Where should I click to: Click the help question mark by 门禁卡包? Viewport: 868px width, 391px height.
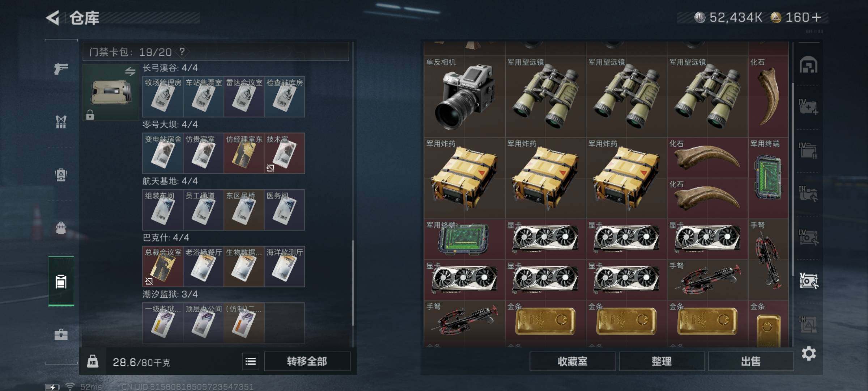pyautogui.click(x=182, y=52)
